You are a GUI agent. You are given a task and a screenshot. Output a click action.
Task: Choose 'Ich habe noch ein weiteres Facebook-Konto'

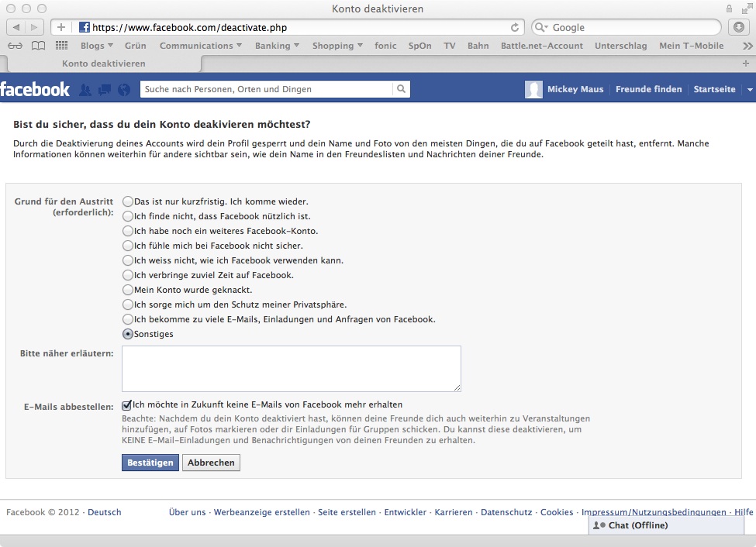[x=128, y=231]
